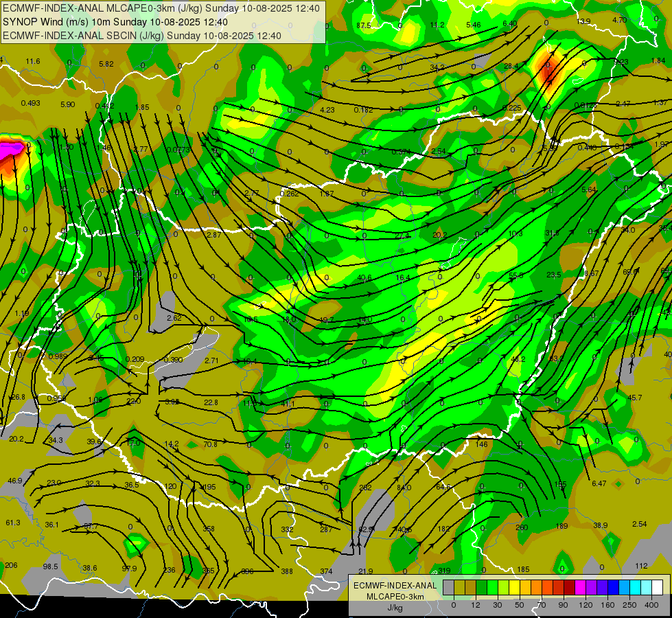Select the pure blue legend swatch
Viewport: 672px width, 618px height.
click(614, 587)
